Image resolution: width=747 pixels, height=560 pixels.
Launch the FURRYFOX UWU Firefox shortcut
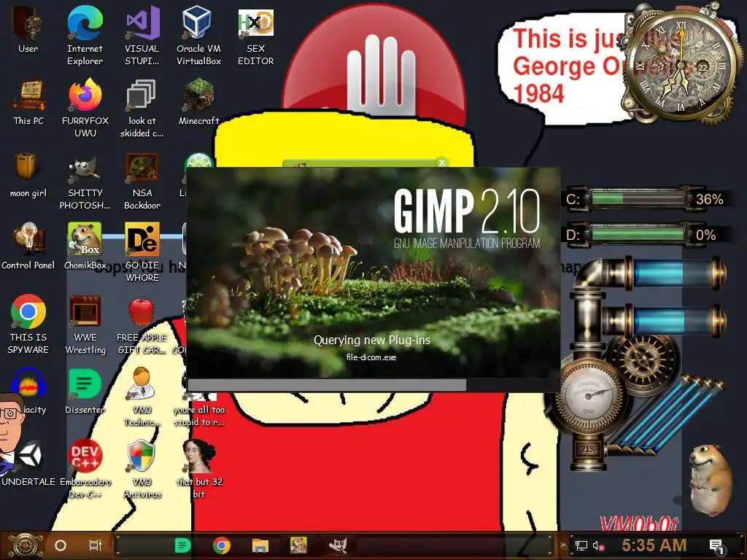coord(85,108)
